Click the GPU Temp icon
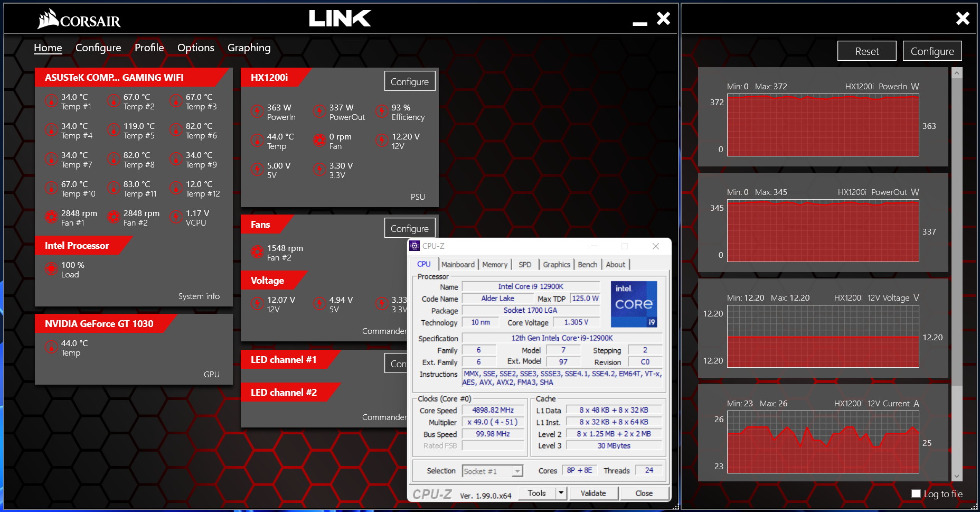Screen dimensions: 980x512 pyautogui.click(x=51, y=347)
